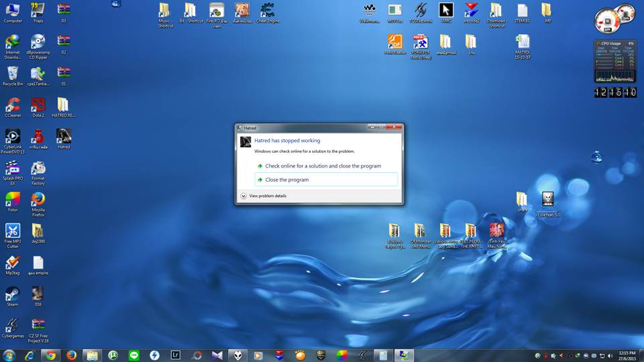Open MATRIX spreadsheet file on desktop
Viewport: 644px width, 362px height.
[523, 47]
